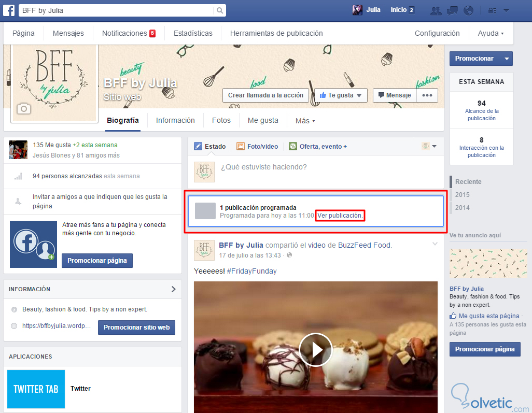
Task: Open the bffbyjulia wordpress URL link
Action: [x=57, y=326]
